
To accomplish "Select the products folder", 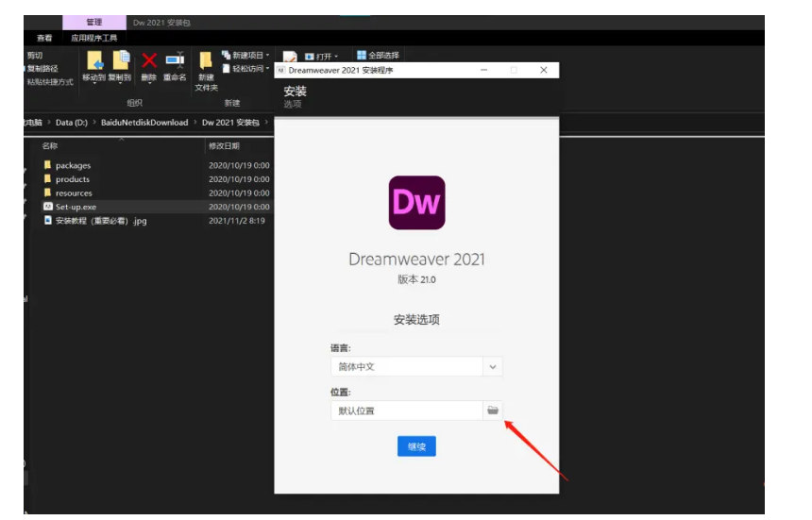I will point(73,179).
